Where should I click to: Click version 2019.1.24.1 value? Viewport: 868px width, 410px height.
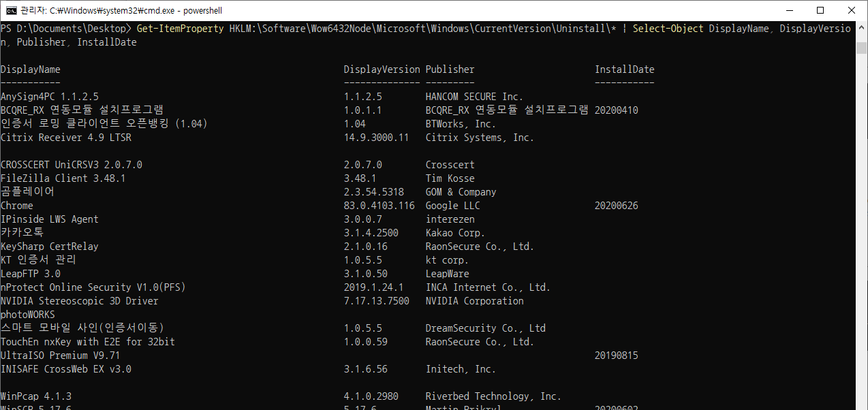pos(374,287)
